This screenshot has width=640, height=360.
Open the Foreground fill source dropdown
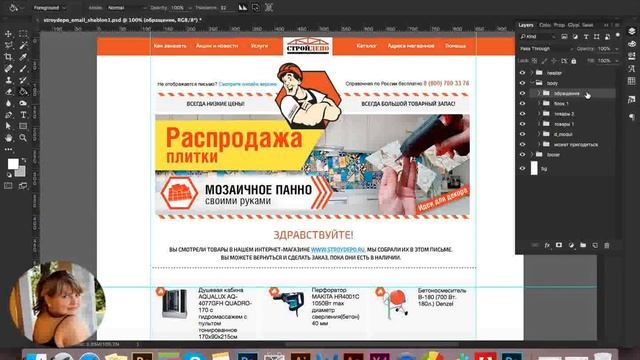click(49, 8)
